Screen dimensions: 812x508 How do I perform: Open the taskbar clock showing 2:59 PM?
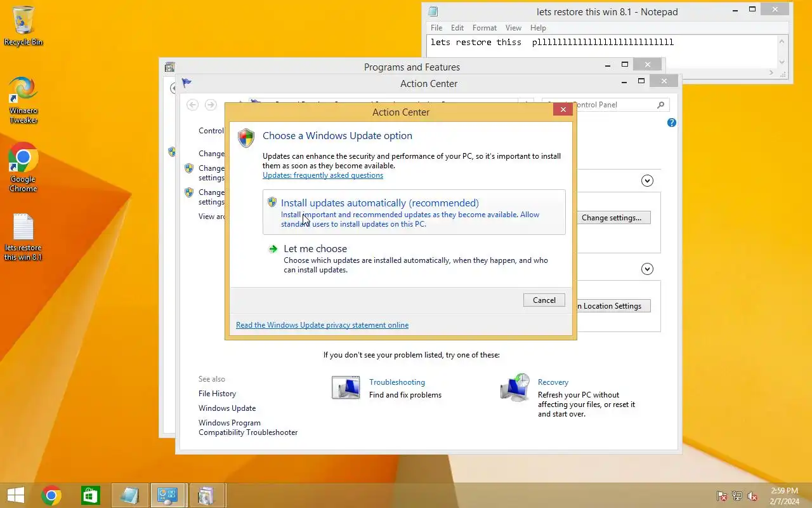tap(784, 495)
